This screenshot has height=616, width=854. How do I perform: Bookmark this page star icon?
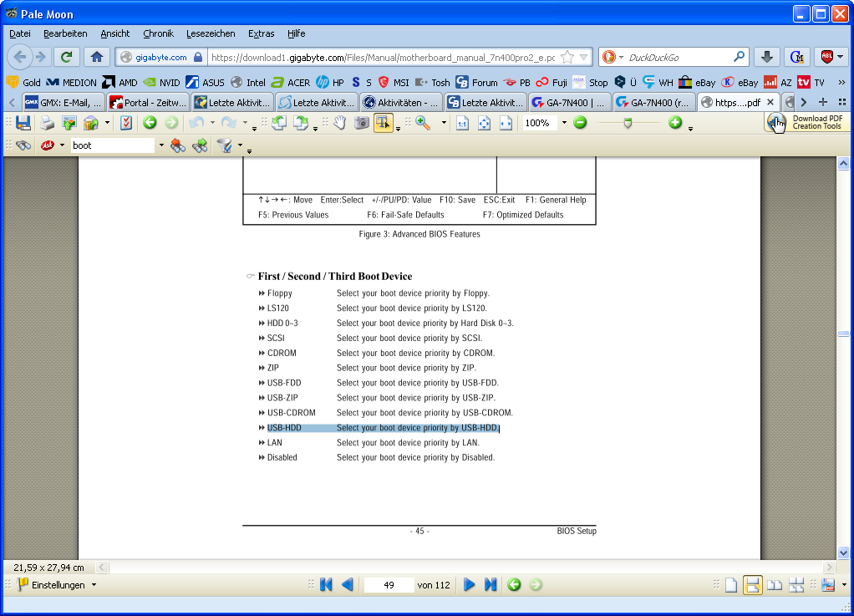click(567, 57)
